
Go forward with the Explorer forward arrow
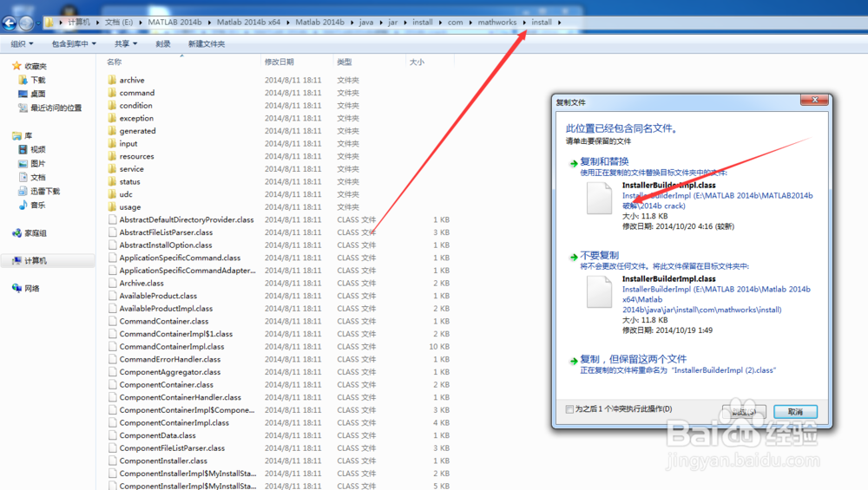pos(26,23)
